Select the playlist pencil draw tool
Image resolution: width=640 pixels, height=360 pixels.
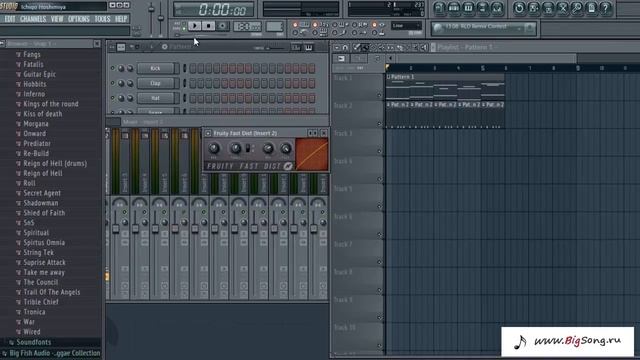357,48
